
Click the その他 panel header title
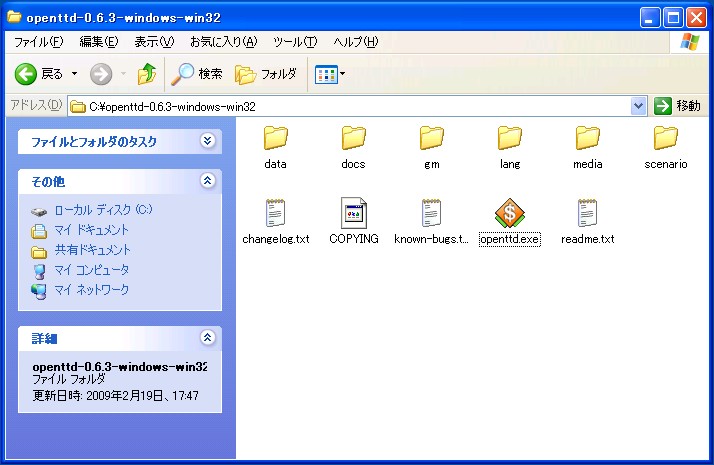point(48,182)
